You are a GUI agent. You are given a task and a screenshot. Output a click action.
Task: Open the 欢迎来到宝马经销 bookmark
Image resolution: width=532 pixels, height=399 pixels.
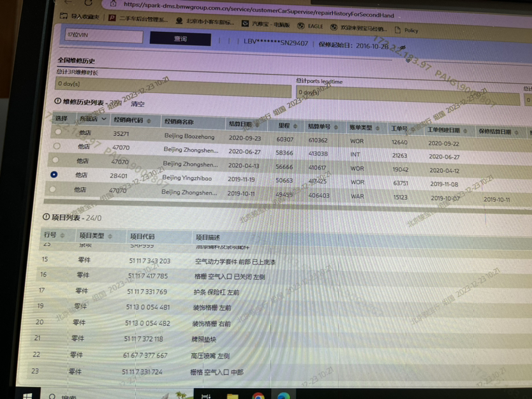click(359, 28)
